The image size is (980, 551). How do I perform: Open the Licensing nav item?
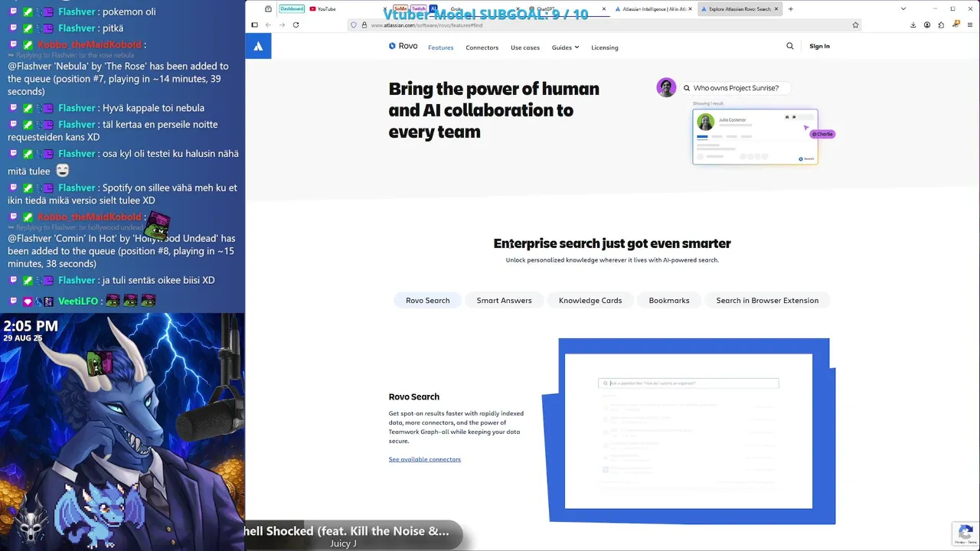tap(604, 47)
